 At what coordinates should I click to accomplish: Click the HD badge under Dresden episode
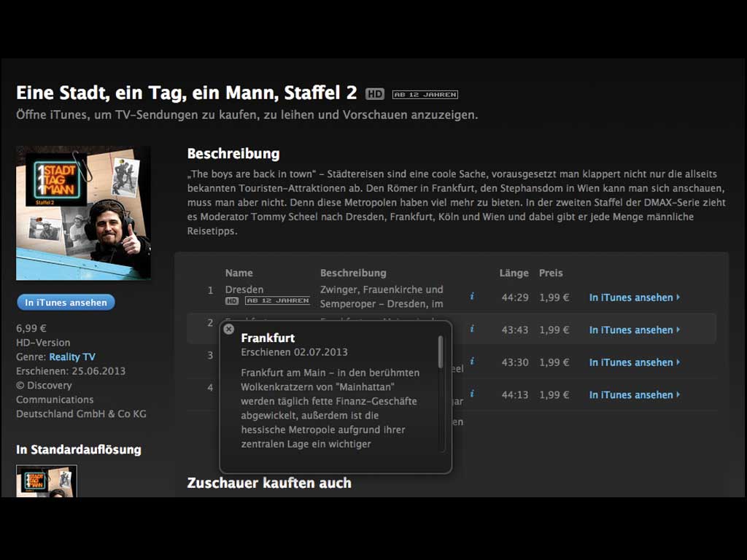tap(232, 301)
